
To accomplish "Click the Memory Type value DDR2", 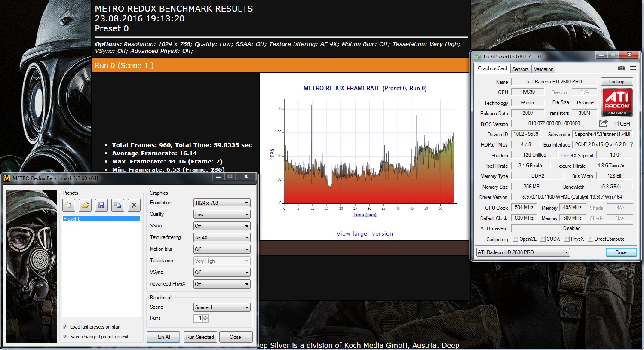I will tap(538, 176).
